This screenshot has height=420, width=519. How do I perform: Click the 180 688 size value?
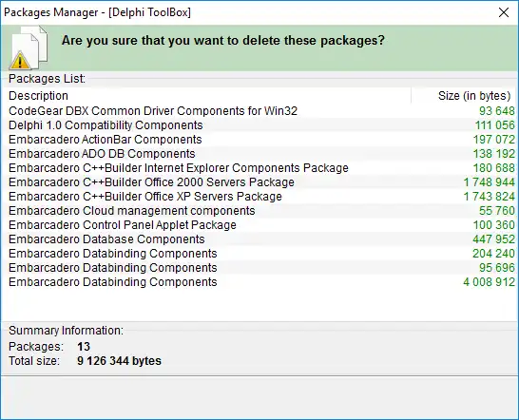click(x=494, y=168)
